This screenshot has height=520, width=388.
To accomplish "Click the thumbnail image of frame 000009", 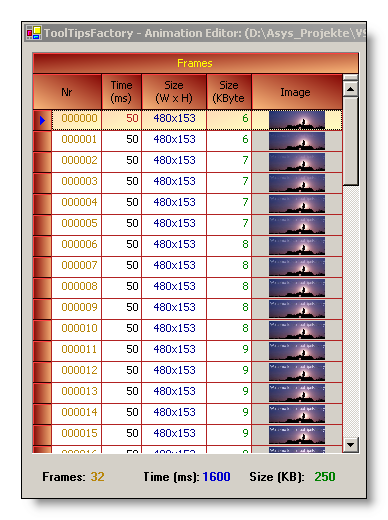I will click(x=297, y=309).
